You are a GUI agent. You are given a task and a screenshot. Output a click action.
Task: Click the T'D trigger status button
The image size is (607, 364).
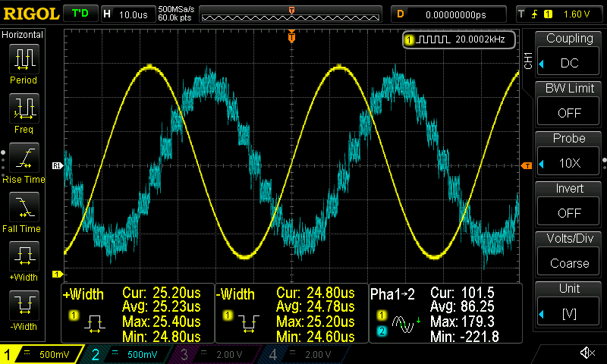(x=79, y=14)
